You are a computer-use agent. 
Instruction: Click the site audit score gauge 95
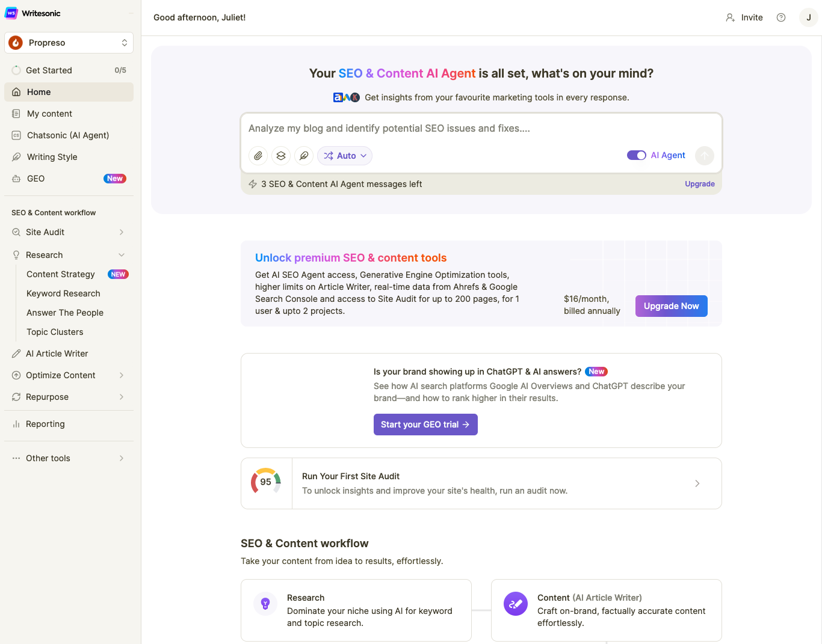coord(266,482)
